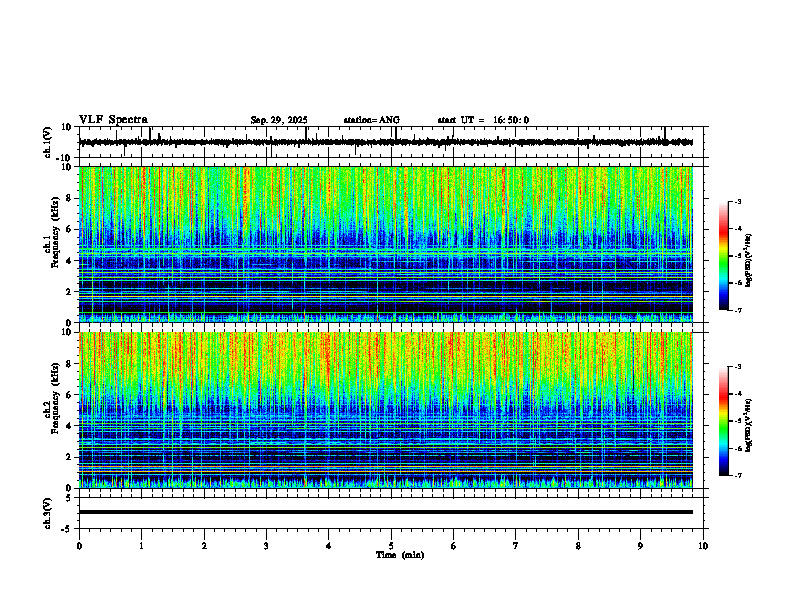Click the "ch.3(V)" axis label
This screenshot has width=792, height=612.
click(x=48, y=514)
